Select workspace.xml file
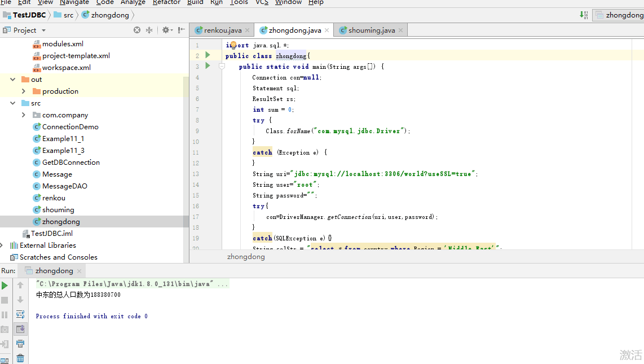The height and width of the screenshot is (364, 644). [x=61, y=67]
